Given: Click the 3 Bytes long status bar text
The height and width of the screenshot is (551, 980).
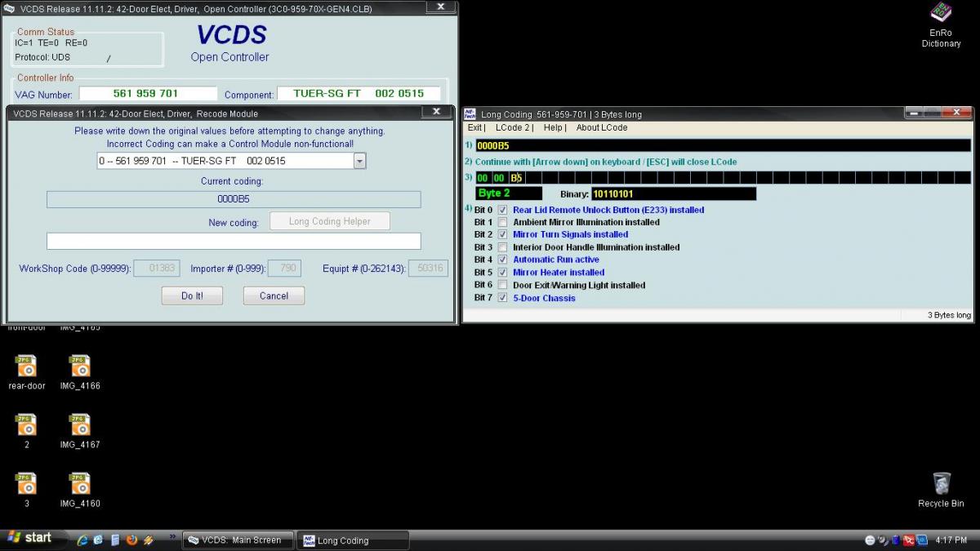Looking at the screenshot, I should coord(949,315).
